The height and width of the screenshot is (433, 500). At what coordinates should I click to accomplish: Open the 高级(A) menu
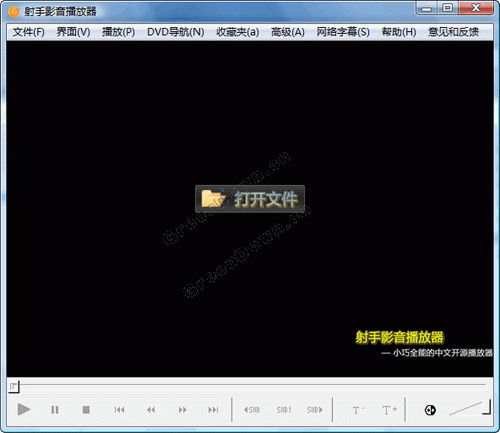pos(288,32)
